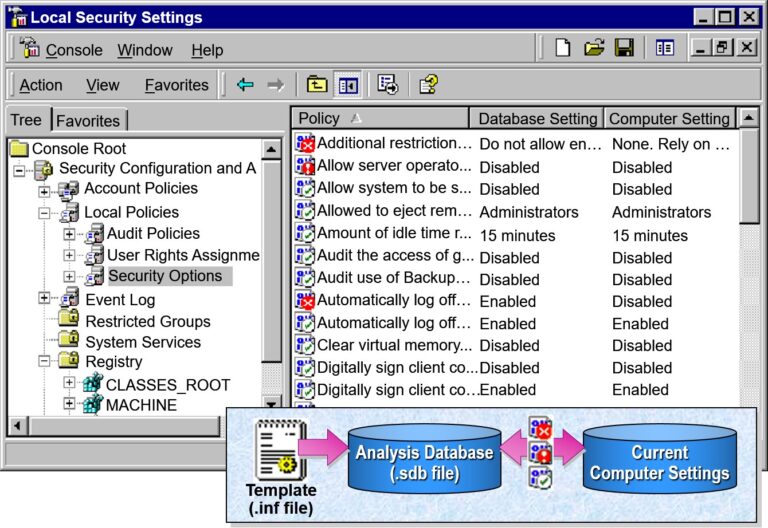Click the Audit Policies node icon
Viewport: 768px width, 528px height.
pos(94,234)
